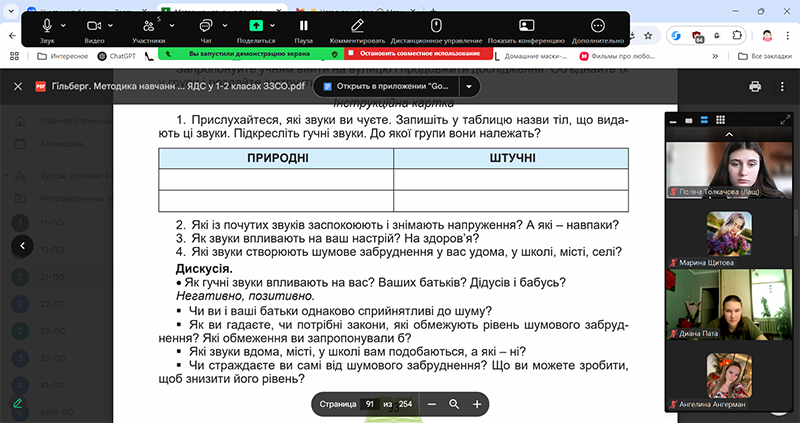Click Дистанционное управление remote control

click(x=436, y=30)
